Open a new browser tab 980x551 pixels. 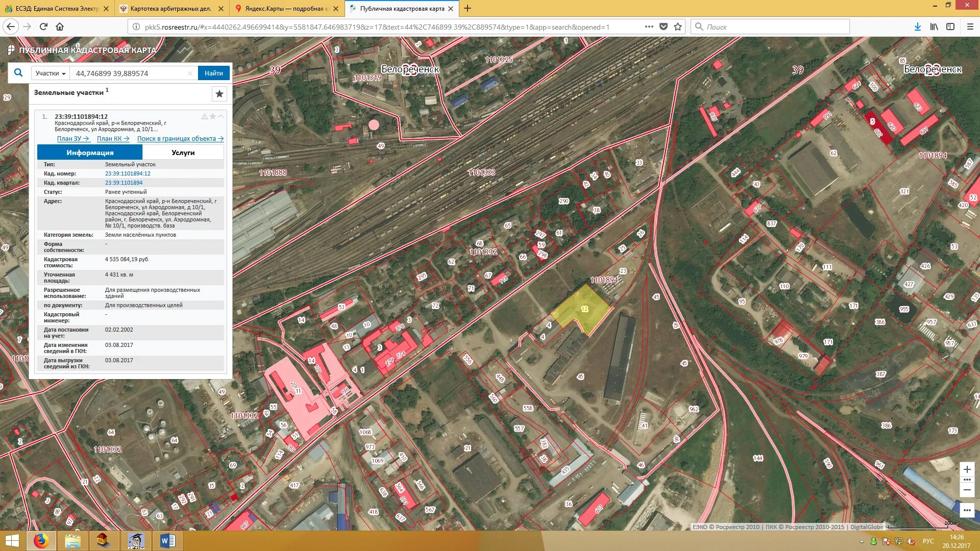[468, 9]
